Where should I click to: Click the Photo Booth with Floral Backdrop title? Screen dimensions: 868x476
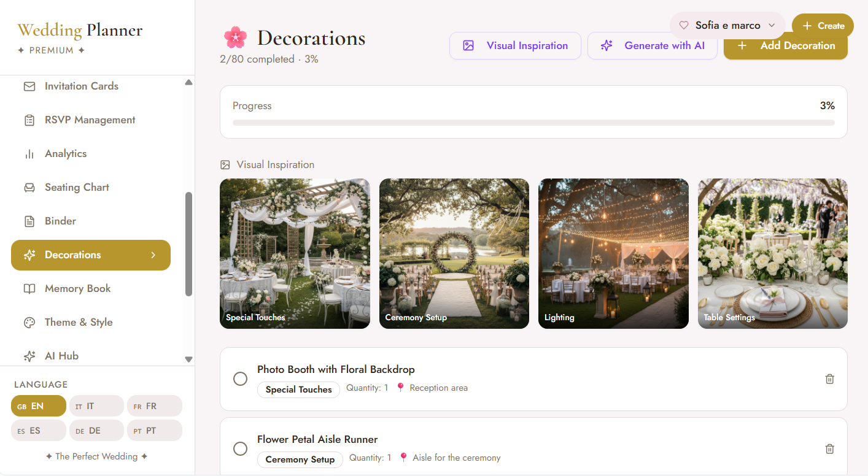coord(336,369)
